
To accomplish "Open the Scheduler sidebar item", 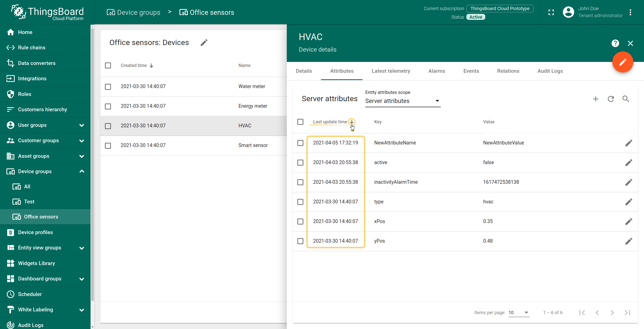I will tap(45, 294).
